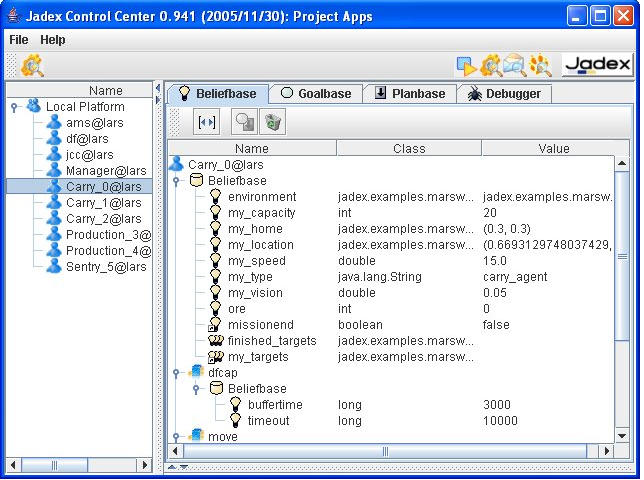The width and height of the screenshot is (644, 480).
Task: Click the Class column header
Action: (409, 148)
